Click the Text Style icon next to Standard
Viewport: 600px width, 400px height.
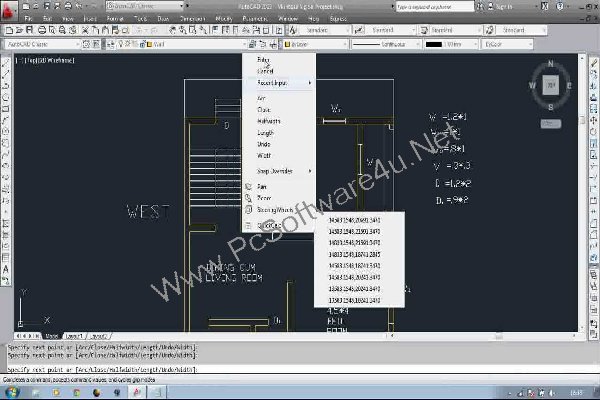coord(293,30)
